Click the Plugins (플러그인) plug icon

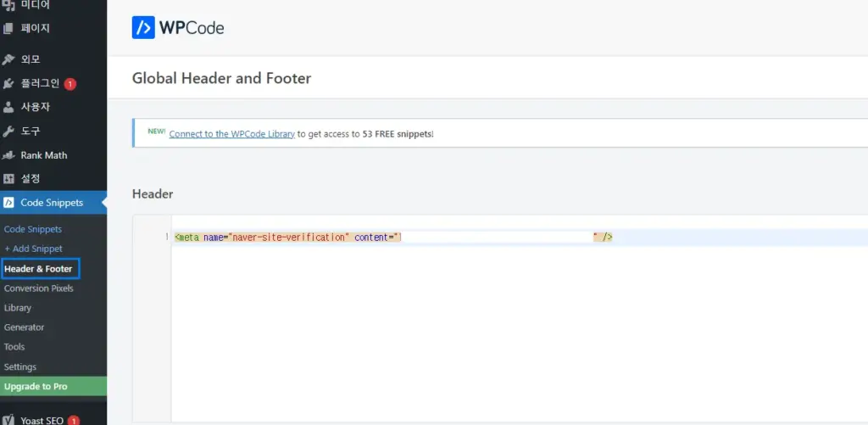click(8, 84)
